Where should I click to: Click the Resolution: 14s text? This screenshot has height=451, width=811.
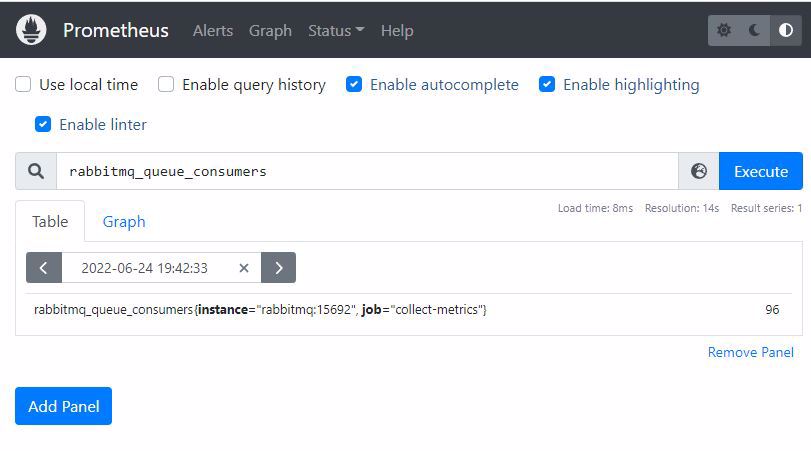pos(682,208)
